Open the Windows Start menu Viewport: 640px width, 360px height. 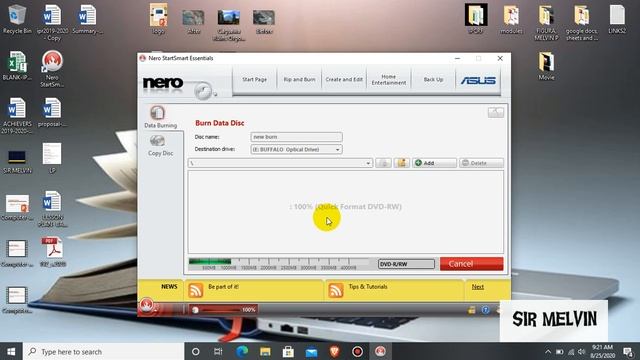(x=11, y=351)
